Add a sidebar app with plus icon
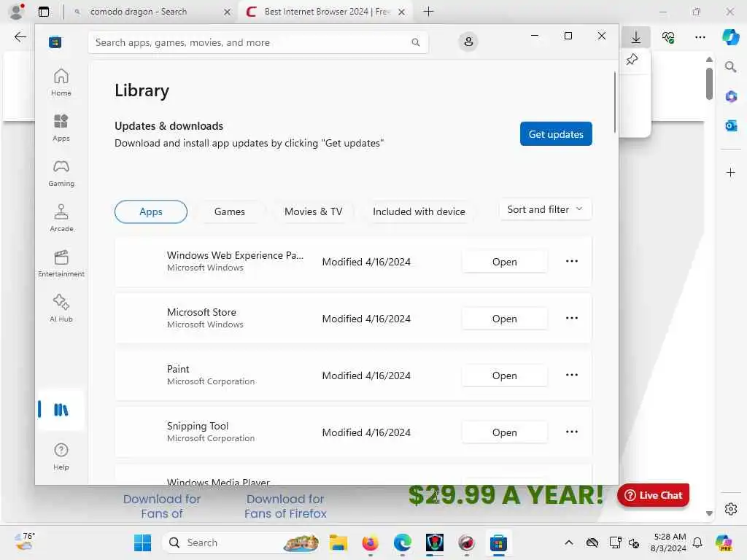The height and width of the screenshot is (560, 747). click(x=731, y=172)
